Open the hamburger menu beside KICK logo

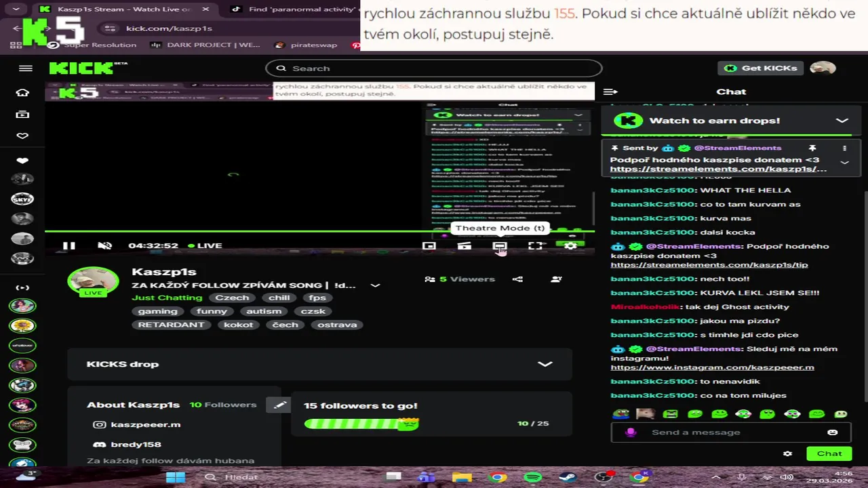(26, 68)
